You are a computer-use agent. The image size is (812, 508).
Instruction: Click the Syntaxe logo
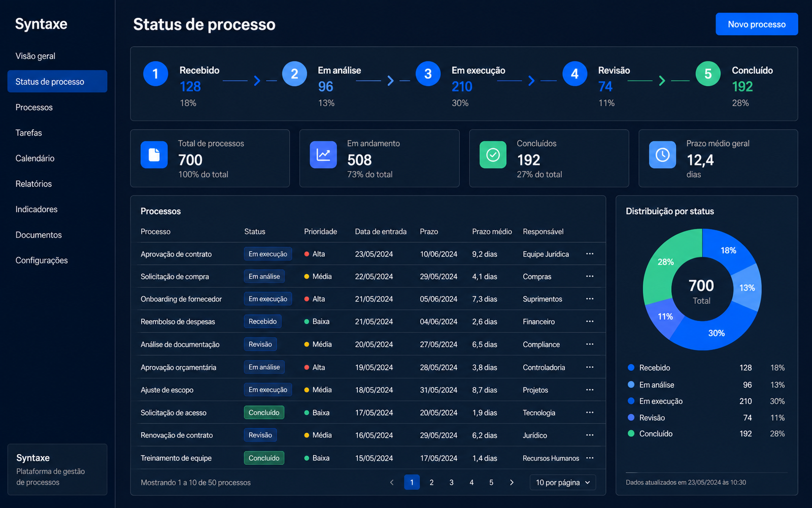41,24
